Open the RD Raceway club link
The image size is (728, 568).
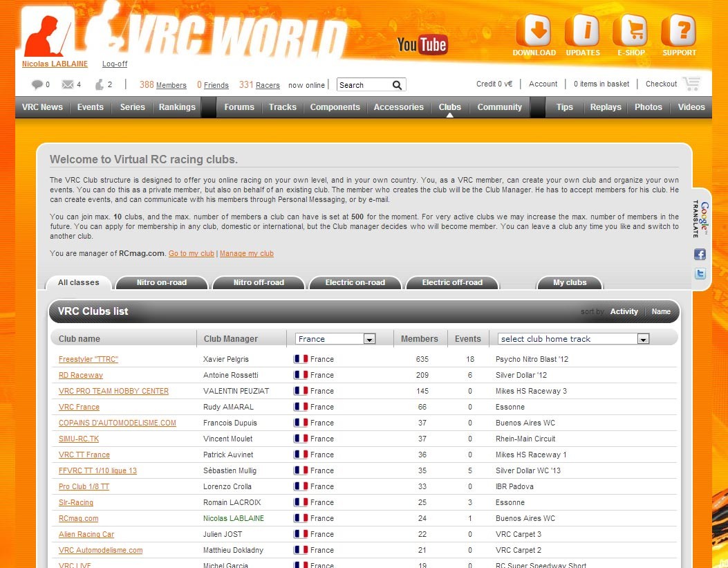[x=81, y=375]
